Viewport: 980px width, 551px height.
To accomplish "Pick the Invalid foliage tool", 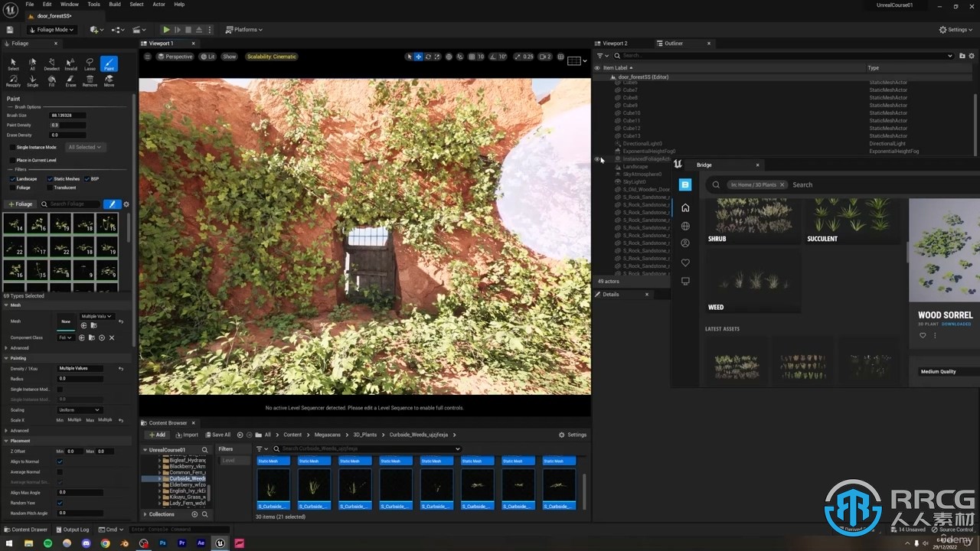I will pyautogui.click(x=71, y=64).
